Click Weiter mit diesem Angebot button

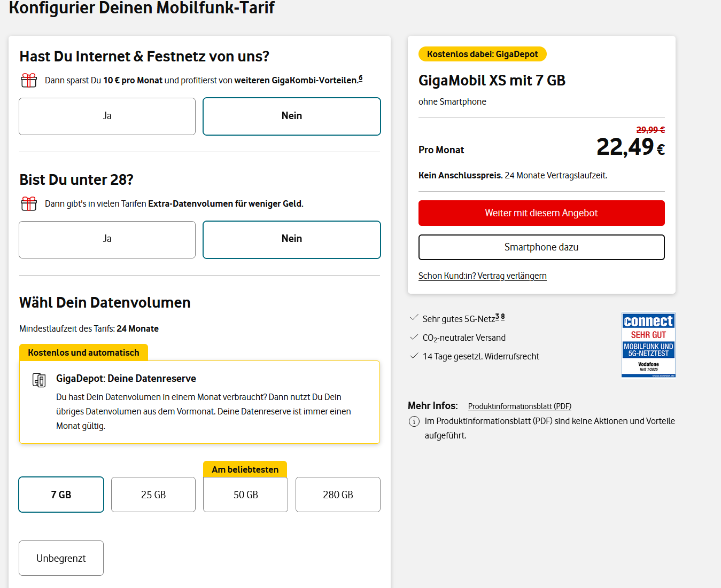pos(541,213)
